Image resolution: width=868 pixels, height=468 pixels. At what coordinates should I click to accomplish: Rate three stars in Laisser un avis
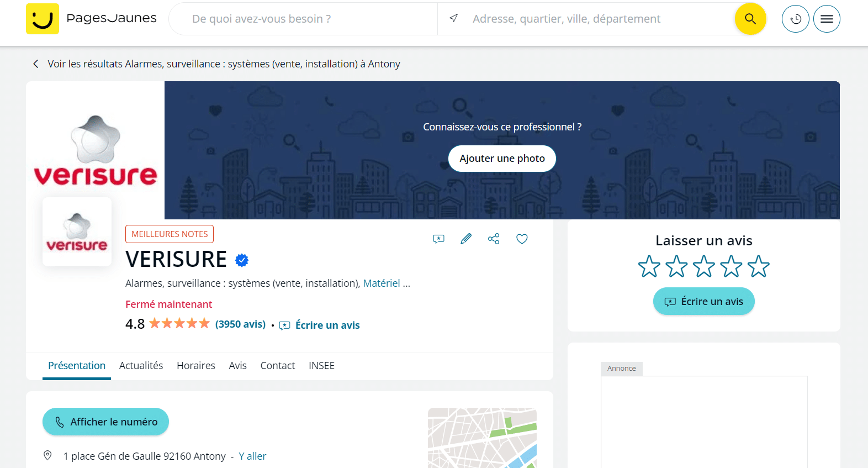pos(704,266)
